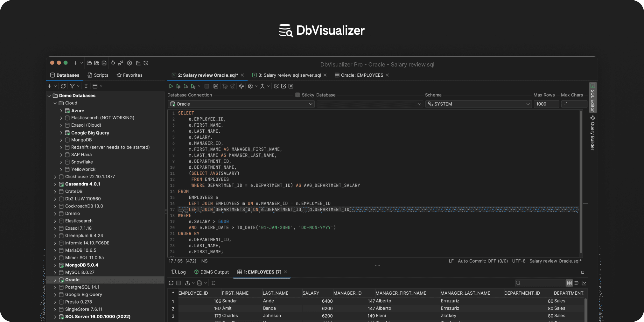Click the Max Rows field showing 1000
The width and height of the screenshot is (644, 322).
pyautogui.click(x=546, y=104)
